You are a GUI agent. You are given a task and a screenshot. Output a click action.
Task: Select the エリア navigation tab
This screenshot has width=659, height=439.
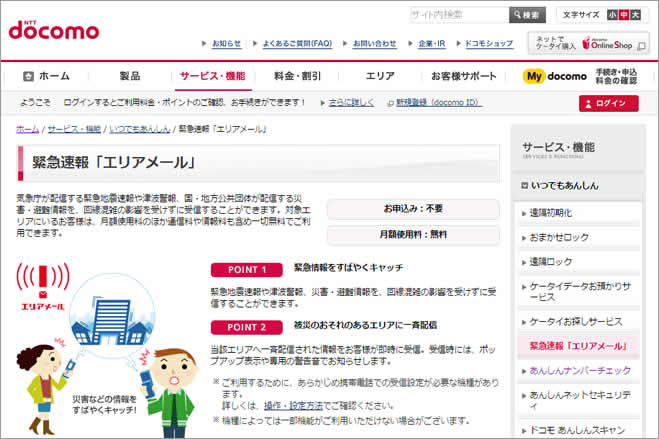click(380, 76)
